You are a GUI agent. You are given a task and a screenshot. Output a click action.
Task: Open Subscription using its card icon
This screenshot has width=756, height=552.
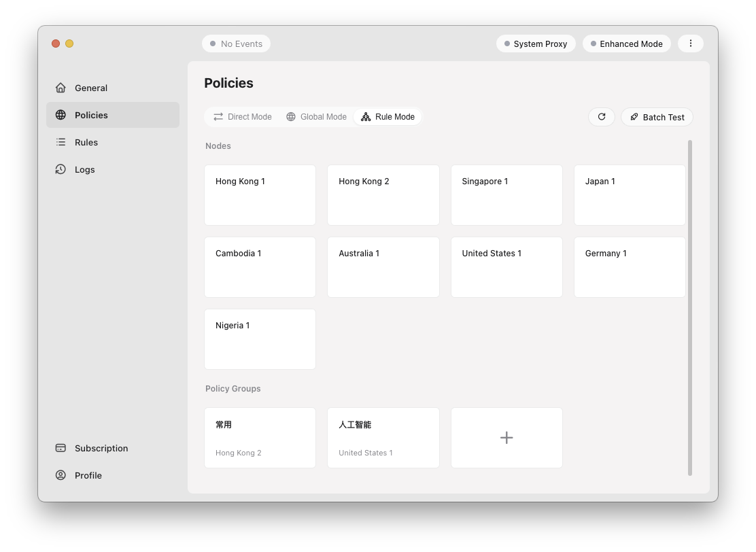[x=61, y=448]
